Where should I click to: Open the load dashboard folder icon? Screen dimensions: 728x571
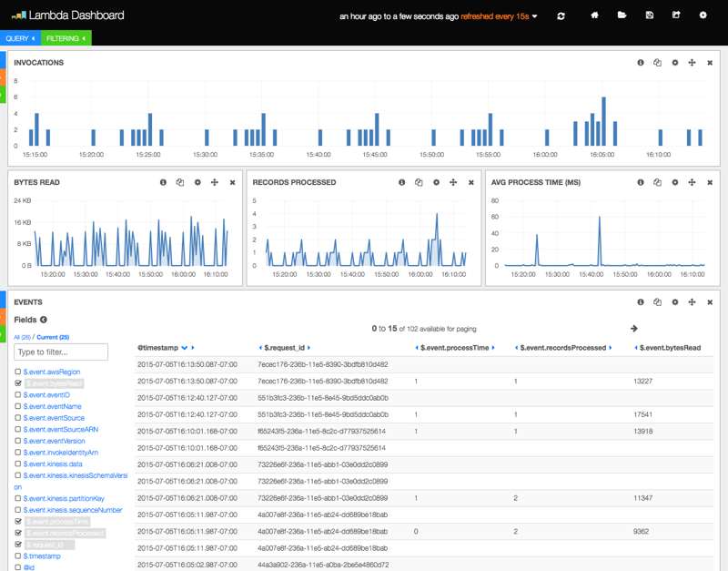click(x=622, y=15)
